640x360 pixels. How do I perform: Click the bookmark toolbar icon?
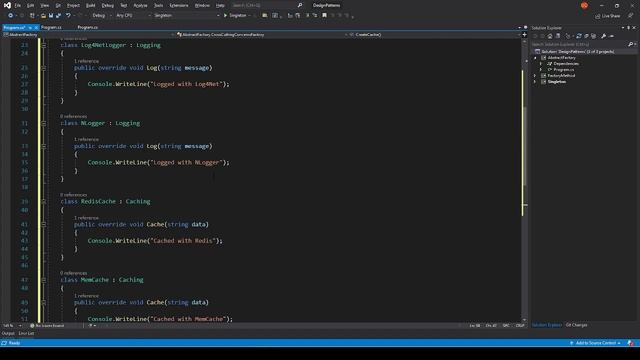pos(324,16)
